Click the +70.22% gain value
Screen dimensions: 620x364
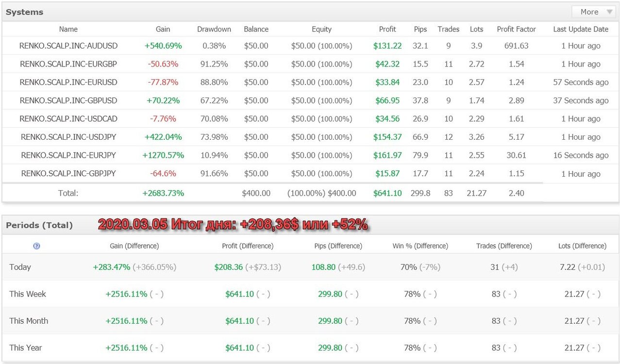163,100
